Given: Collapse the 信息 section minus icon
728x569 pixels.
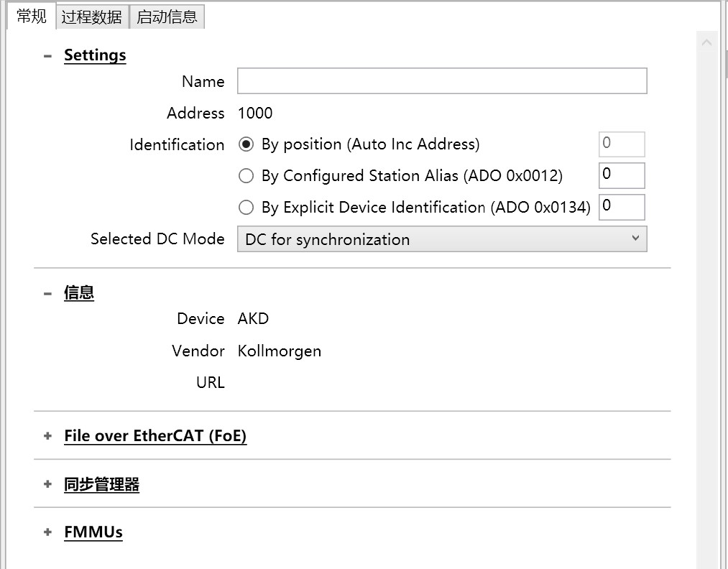Looking at the screenshot, I should click(x=47, y=293).
